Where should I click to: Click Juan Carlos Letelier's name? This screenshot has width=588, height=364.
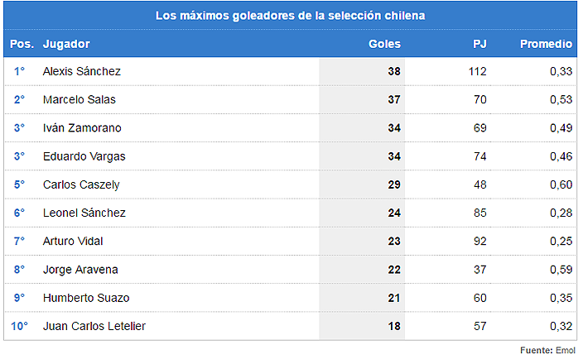pos(94,326)
